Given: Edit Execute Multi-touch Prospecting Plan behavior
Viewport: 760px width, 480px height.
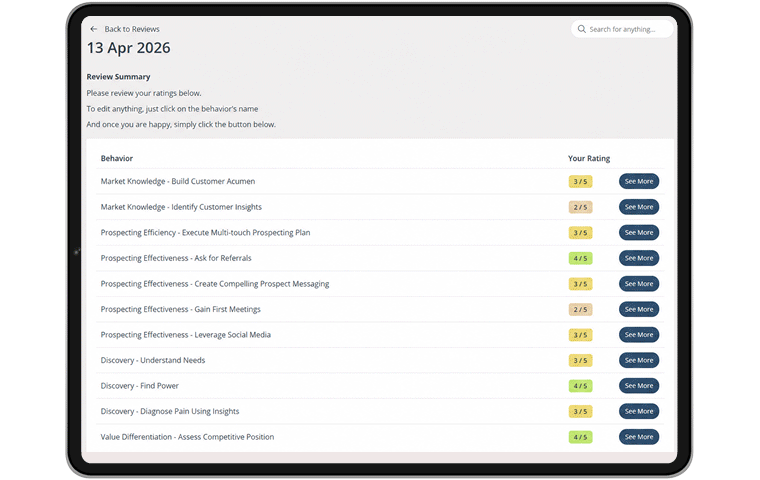Looking at the screenshot, I should coord(206,233).
